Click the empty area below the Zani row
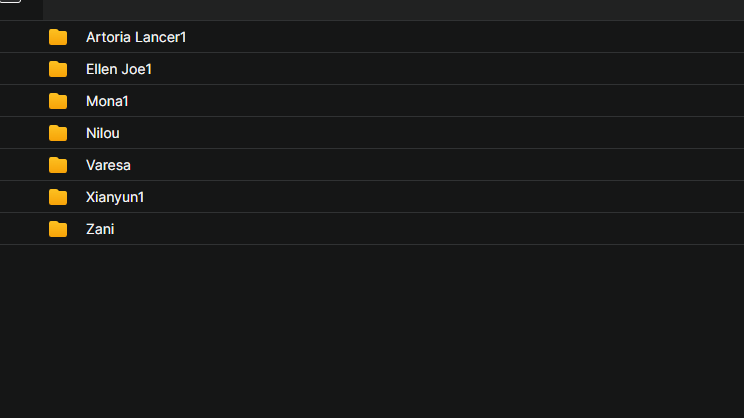The height and width of the screenshot is (418, 744). point(372,331)
